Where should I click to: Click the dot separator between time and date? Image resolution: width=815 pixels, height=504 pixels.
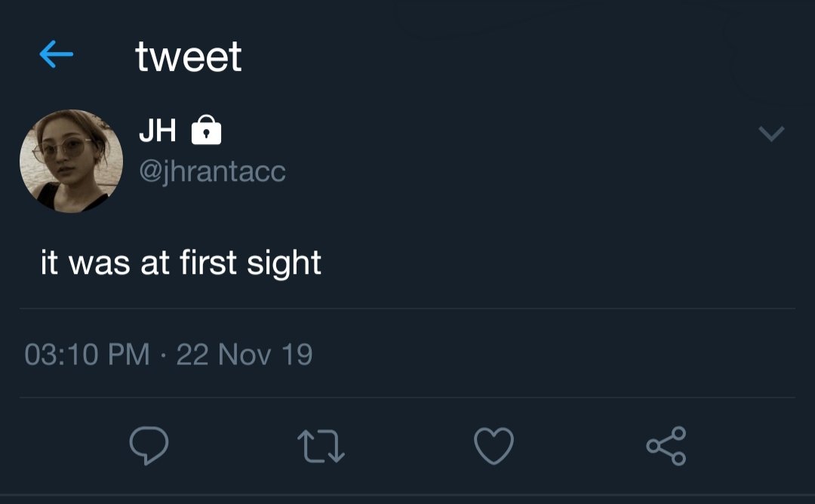(x=163, y=354)
